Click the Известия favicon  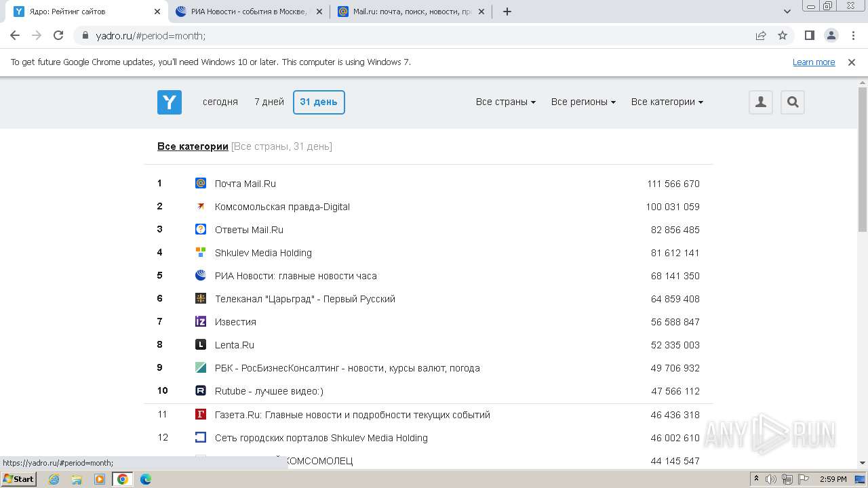coord(201,321)
